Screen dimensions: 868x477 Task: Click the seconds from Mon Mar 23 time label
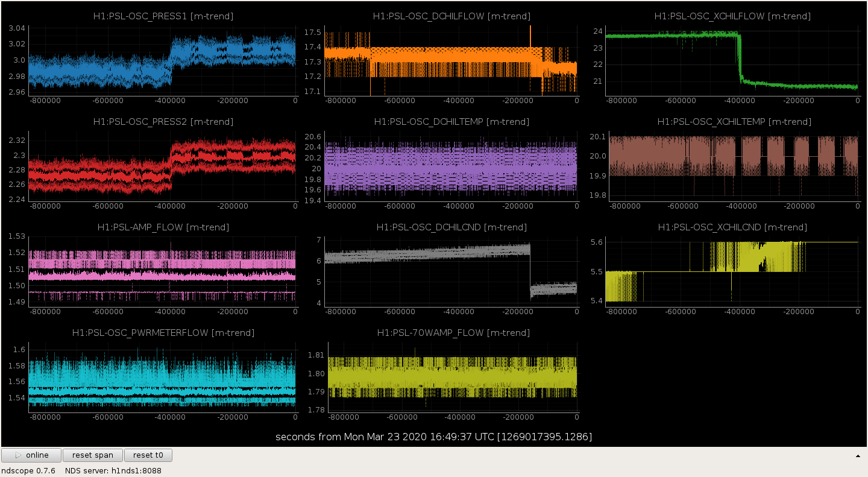(x=433, y=437)
